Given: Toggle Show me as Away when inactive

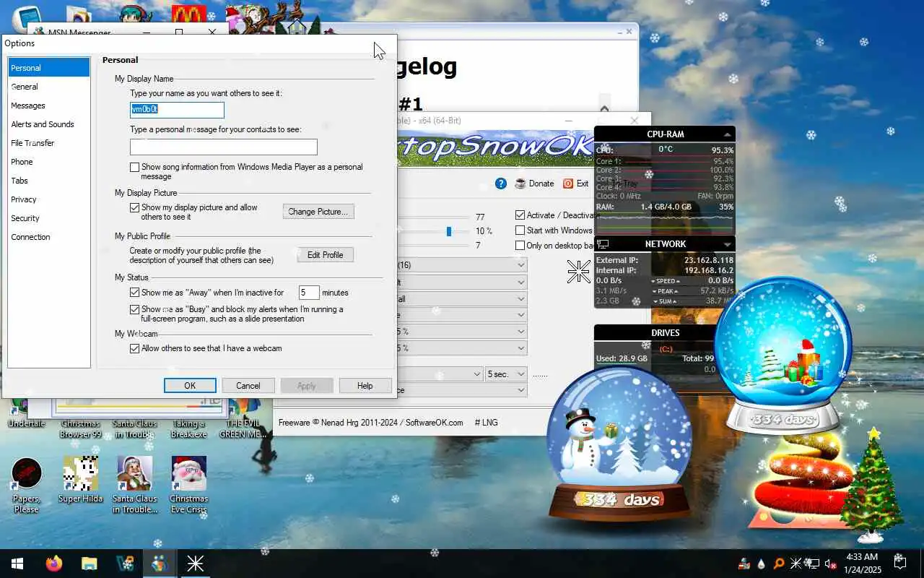Looking at the screenshot, I should point(134,293).
